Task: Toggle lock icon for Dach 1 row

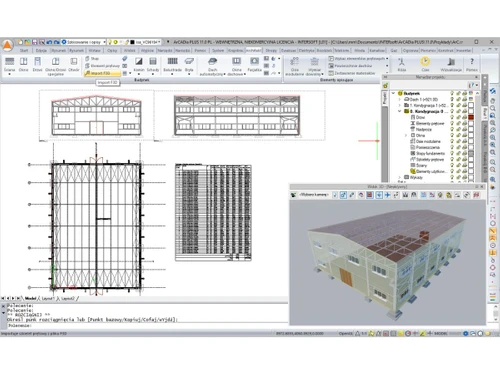Action: pos(458,99)
